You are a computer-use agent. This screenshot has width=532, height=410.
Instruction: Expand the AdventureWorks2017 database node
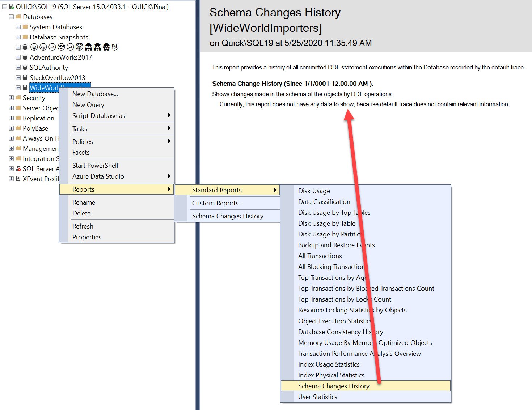pos(18,57)
